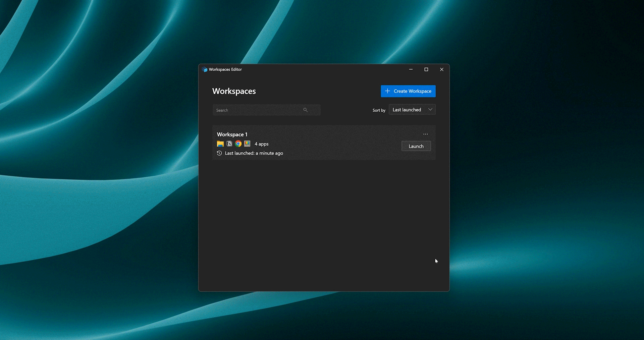
Task: Expand sort options using the chevron arrow
Action: click(x=430, y=110)
